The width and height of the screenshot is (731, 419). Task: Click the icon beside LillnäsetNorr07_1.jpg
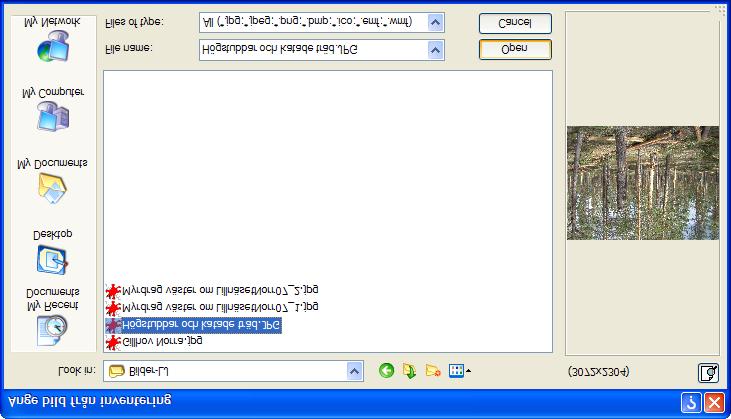pos(113,308)
